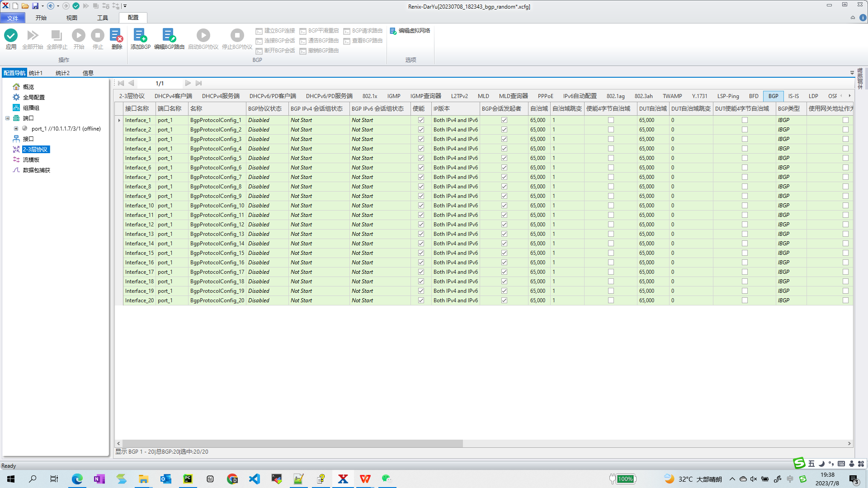The height and width of the screenshot is (488, 868).
Task: Switch to the IS-IS protocol tab
Action: [793, 96]
